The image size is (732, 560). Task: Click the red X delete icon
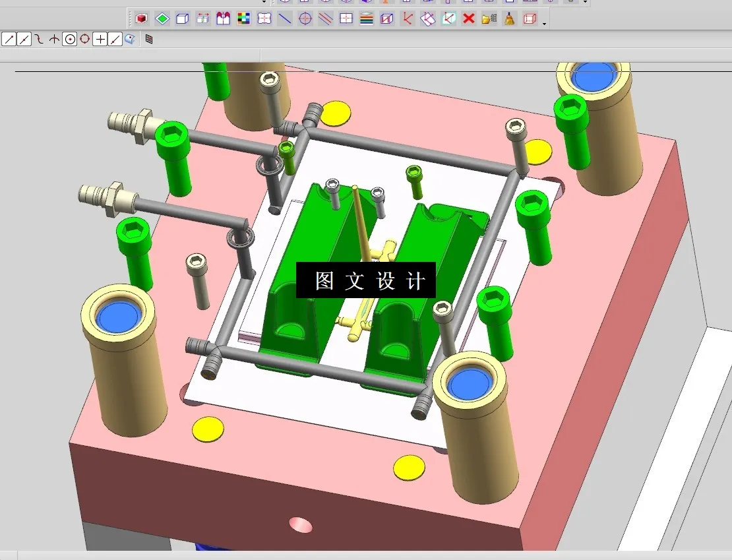click(x=468, y=19)
